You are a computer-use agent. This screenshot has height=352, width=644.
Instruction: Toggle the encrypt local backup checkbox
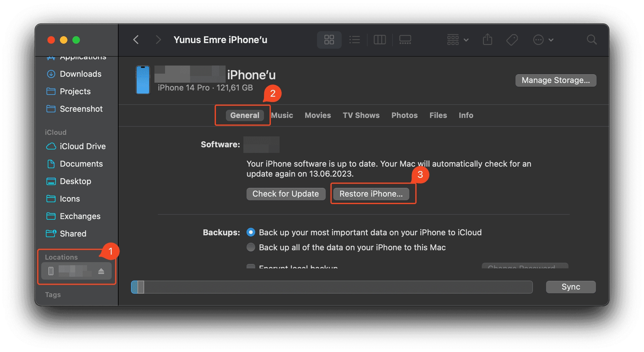click(x=251, y=266)
